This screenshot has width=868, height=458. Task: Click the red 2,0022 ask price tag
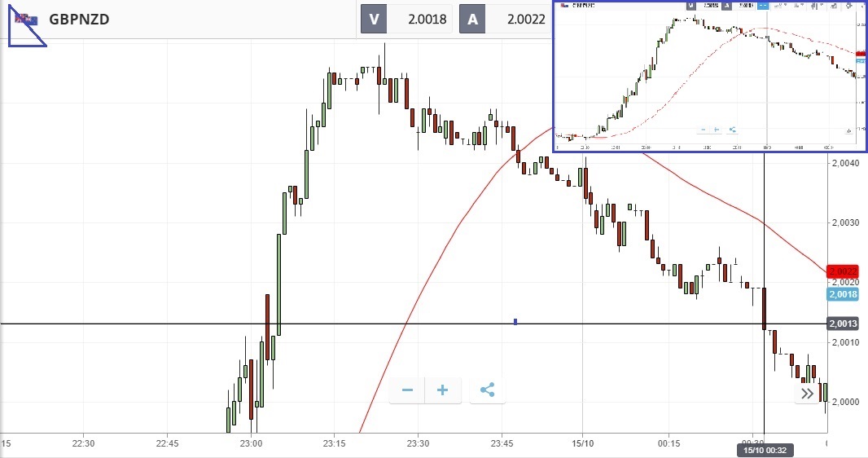(843, 271)
